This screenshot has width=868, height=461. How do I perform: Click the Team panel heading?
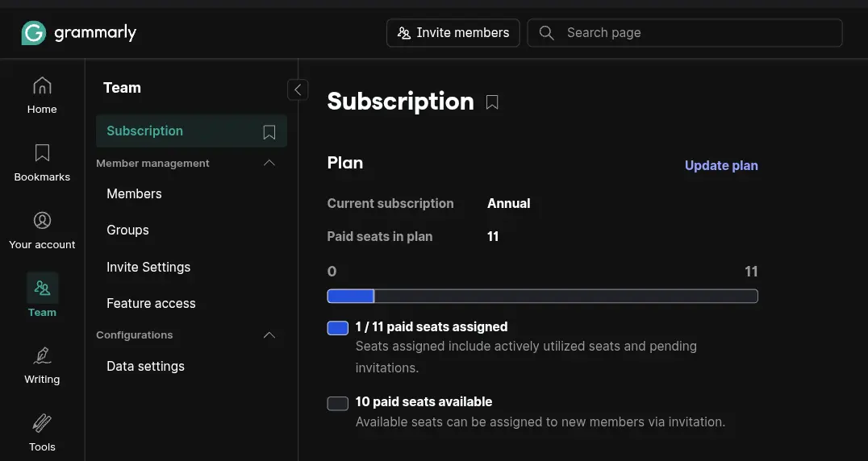click(123, 88)
